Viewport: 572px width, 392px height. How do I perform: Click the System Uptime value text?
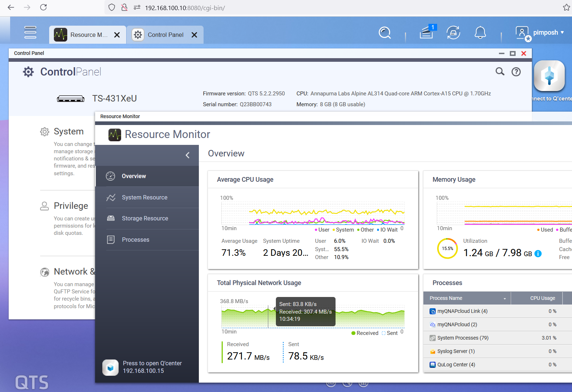click(286, 253)
